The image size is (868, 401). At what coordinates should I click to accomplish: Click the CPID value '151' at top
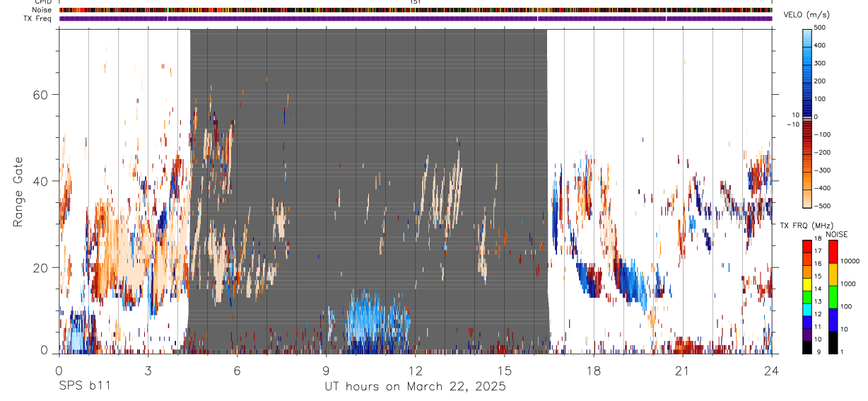click(x=415, y=2)
